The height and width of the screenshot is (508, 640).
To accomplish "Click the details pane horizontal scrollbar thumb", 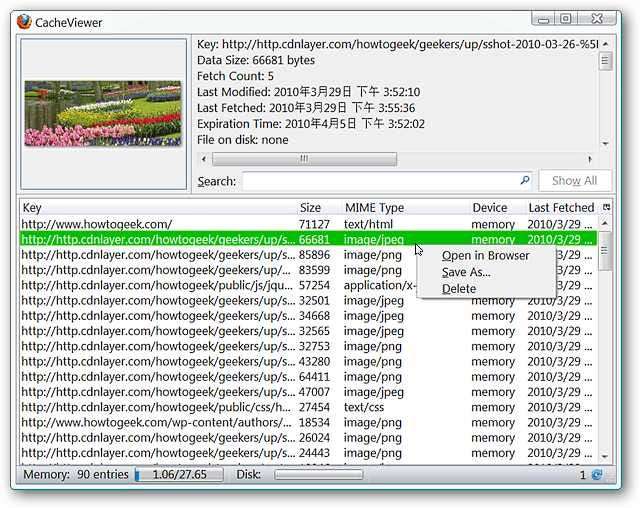I will [304, 159].
